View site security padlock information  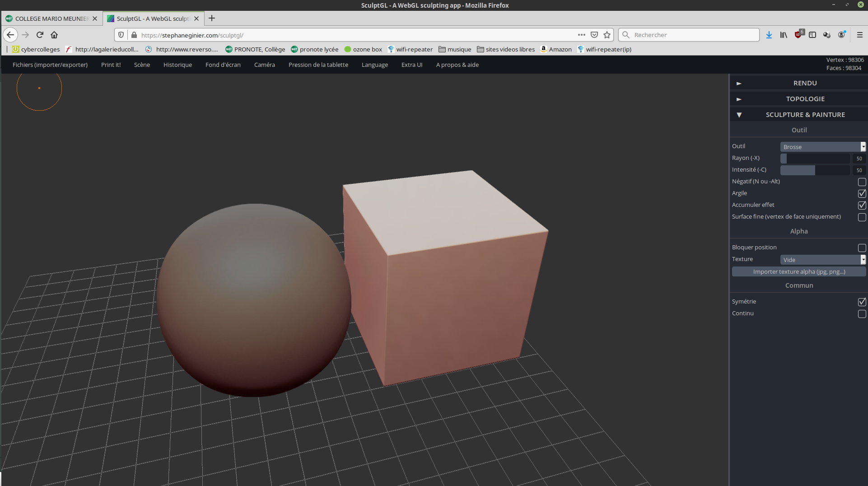coord(134,35)
